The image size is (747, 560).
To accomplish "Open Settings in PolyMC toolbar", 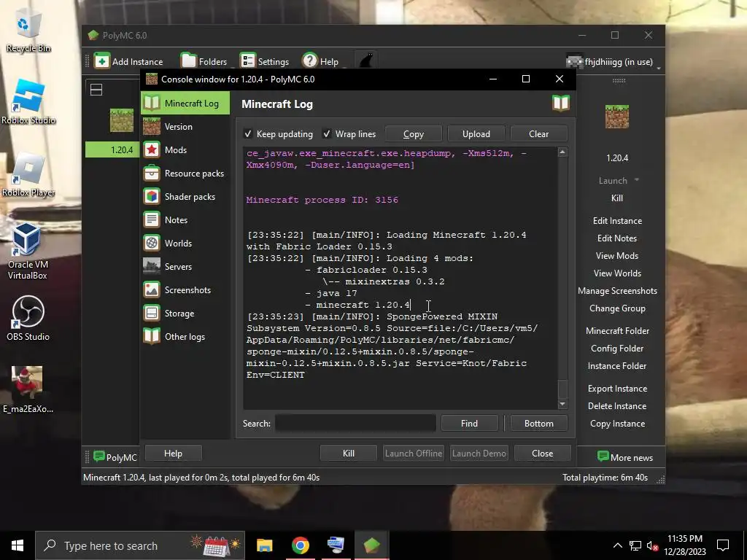I will (x=264, y=61).
